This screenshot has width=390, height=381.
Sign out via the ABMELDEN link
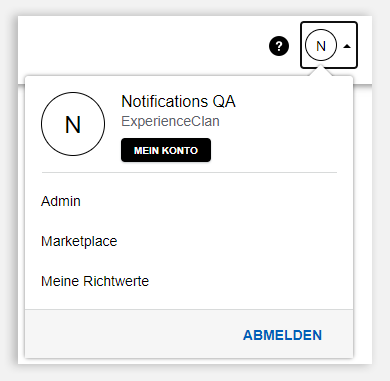[282, 335]
